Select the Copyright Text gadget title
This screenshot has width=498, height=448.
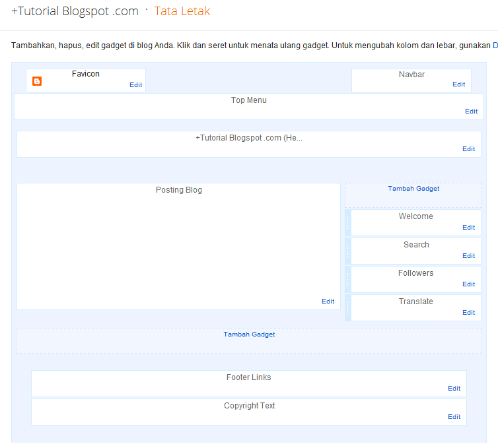tap(249, 406)
